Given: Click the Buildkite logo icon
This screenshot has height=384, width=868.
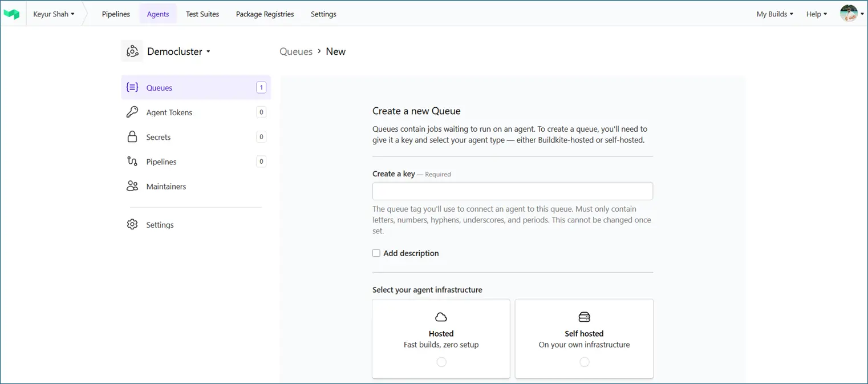Looking at the screenshot, I should coord(11,14).
